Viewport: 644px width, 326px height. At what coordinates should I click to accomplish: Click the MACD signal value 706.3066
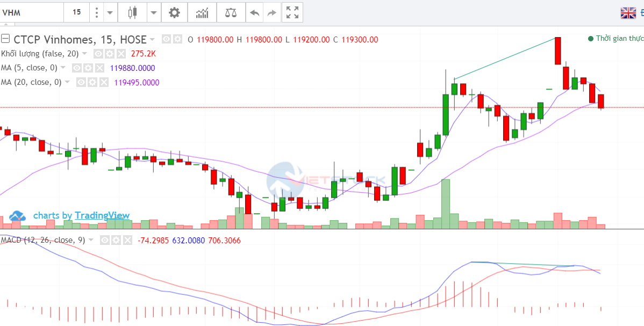224,240
